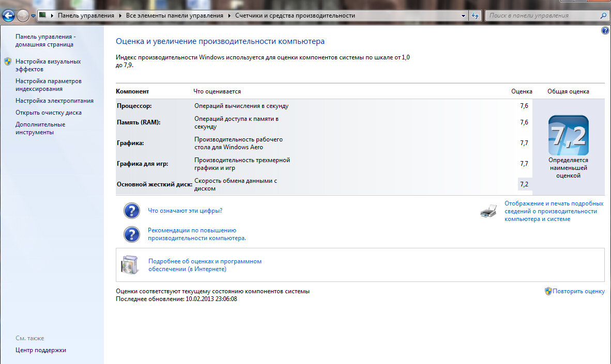Click the Графика: row label

[130, 143]
